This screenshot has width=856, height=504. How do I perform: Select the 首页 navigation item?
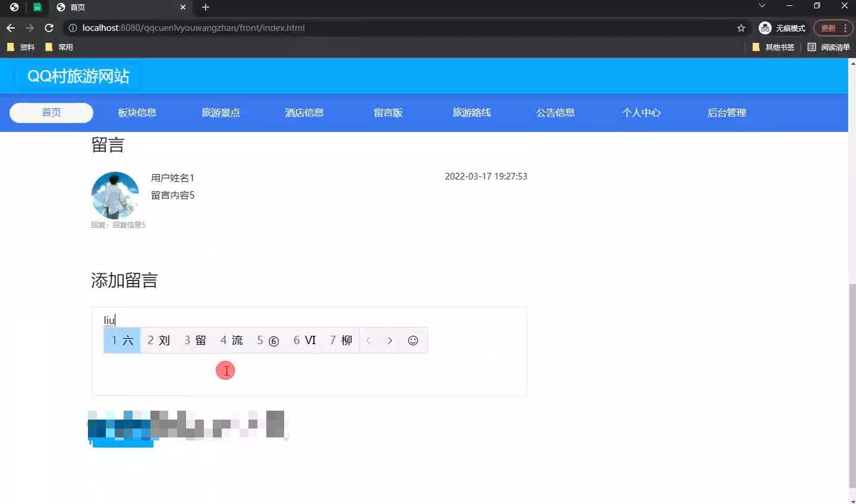51,112
